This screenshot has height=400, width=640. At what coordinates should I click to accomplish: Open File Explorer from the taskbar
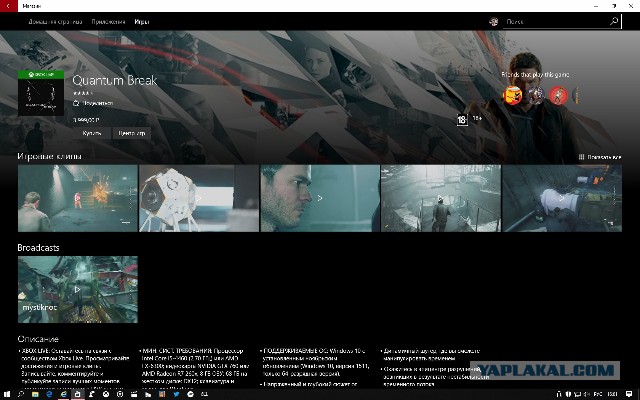[x=35, y=394]
